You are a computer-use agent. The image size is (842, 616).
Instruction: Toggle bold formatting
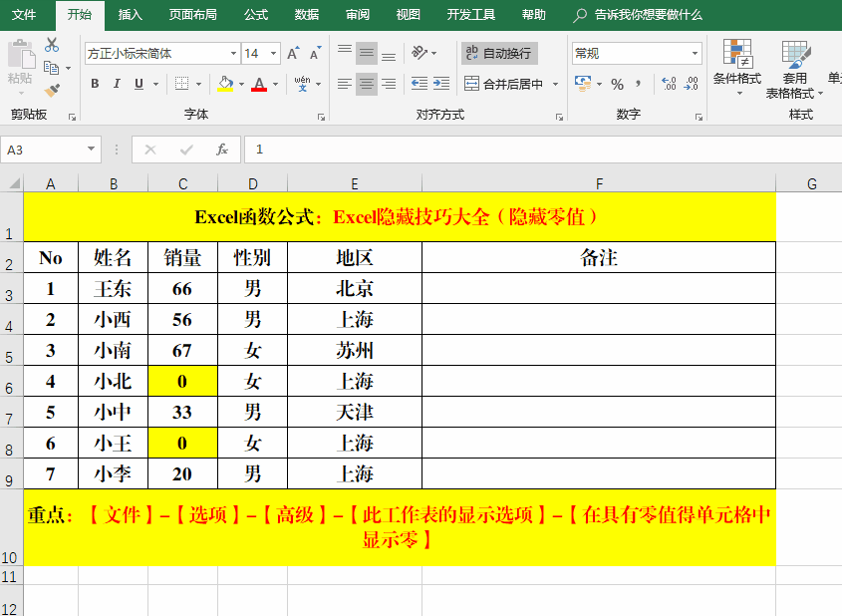[95, 84]
